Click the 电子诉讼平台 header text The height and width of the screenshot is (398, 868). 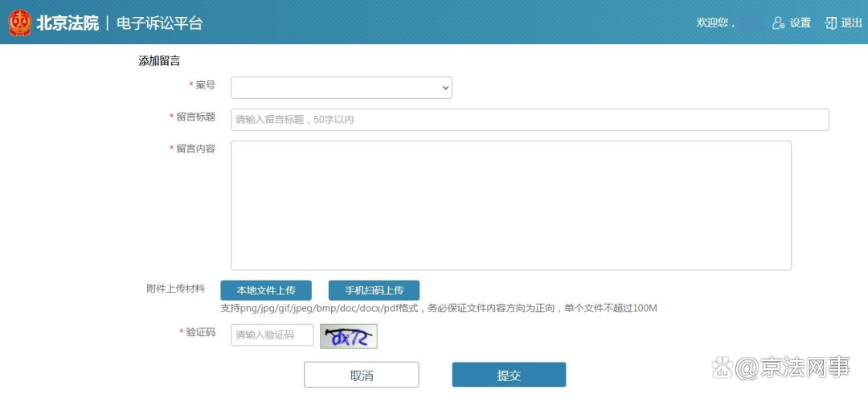pos(159,23)
